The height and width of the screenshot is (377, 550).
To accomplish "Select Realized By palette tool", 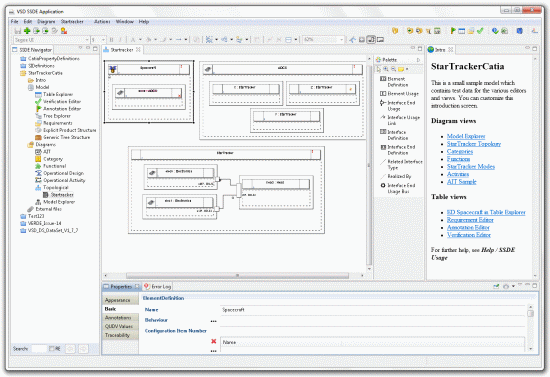I will (x=396, y=176).
